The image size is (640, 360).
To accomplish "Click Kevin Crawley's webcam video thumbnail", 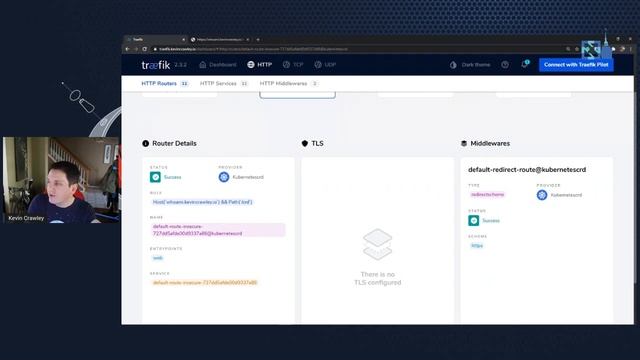I will pyautogui.click(x=62, y=180).
